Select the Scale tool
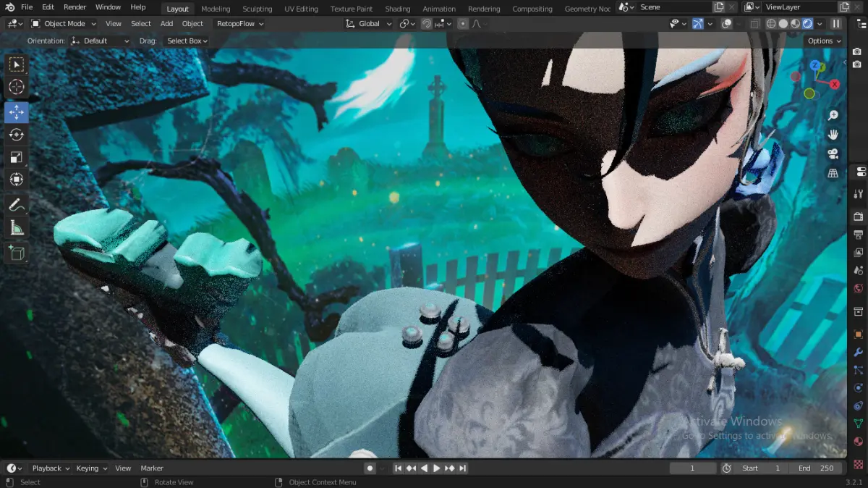 tap(16, 157)
